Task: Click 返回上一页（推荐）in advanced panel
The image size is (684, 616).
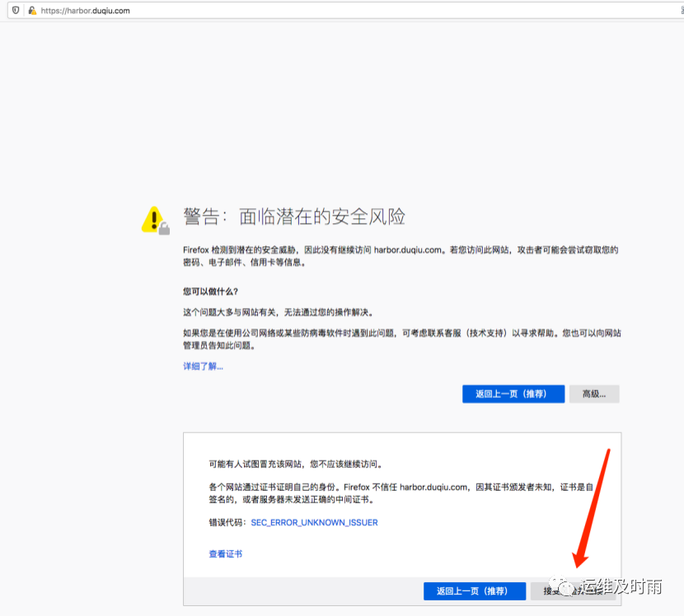Action: click(475, 591)
